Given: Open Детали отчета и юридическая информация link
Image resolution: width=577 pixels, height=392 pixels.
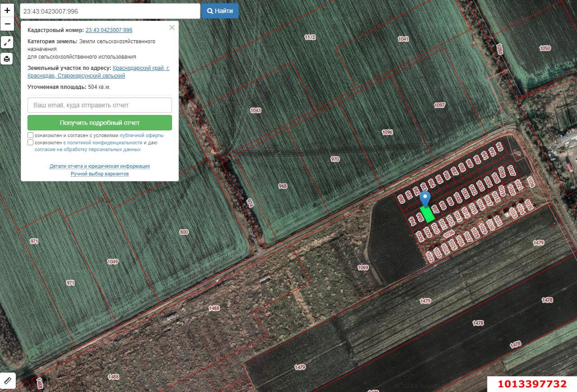Looking at the screenshot, I should [99, 166].
